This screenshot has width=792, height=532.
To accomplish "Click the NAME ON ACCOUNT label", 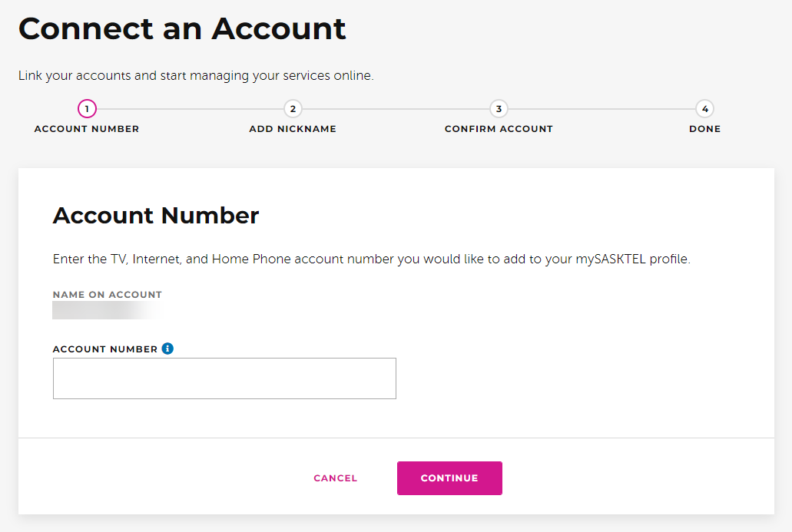I will [107, 294].
